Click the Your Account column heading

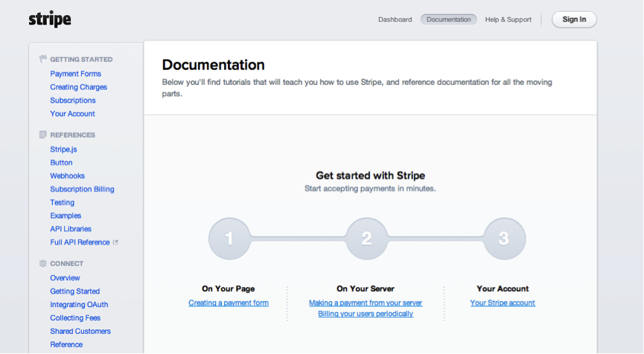point(503,288)
